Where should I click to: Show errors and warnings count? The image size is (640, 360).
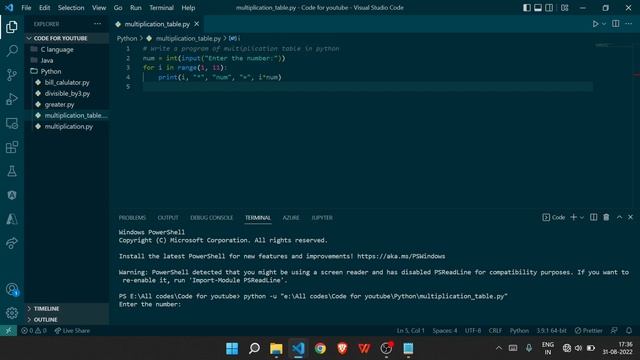click(34, 331)
